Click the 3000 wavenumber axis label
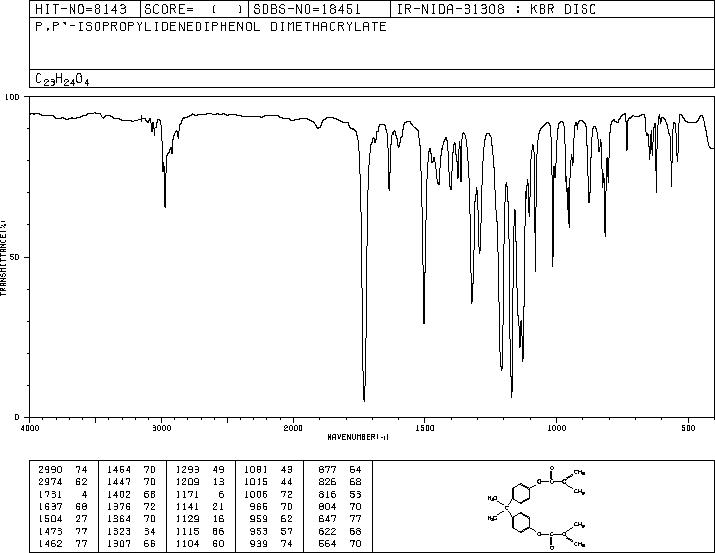The height and width of the screenshot is (553, 715). (x=161, y=428)
